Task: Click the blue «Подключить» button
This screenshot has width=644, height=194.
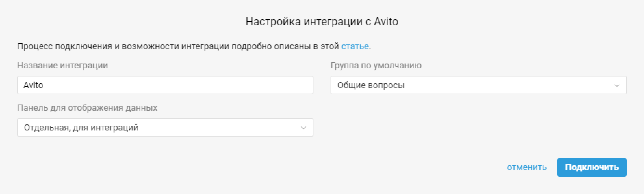Action: [x=592, y=167]
